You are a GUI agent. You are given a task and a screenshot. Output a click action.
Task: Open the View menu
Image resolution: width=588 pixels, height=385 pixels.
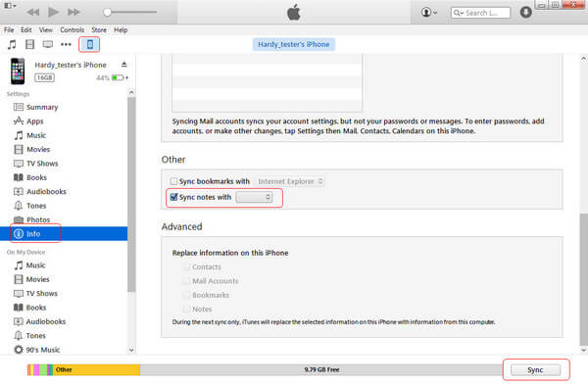coord(46,30)
